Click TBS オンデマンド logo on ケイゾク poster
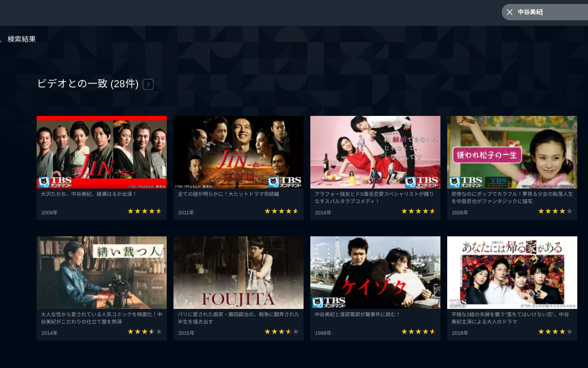The height and width of the screenshot is (368, 588). 329,302
